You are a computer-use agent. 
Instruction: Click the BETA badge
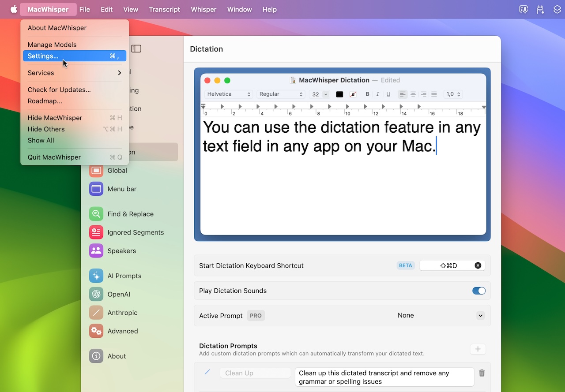(406, 265)
